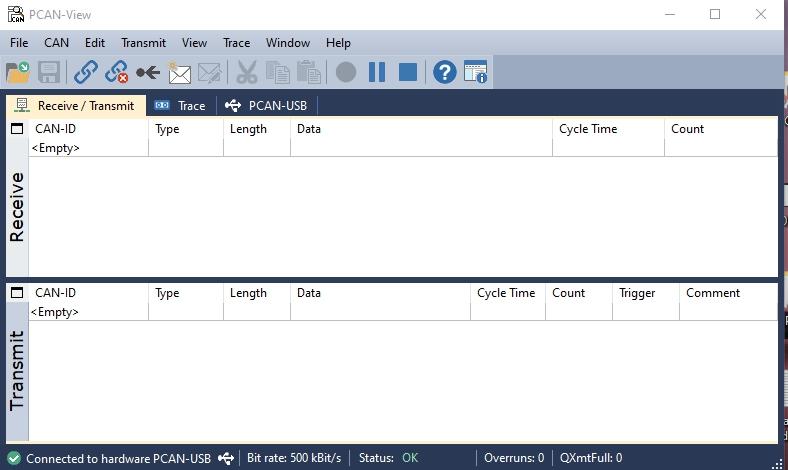Pause the trace with the pause icon
This screenshot has width=788, height=470.
(377, 72)
